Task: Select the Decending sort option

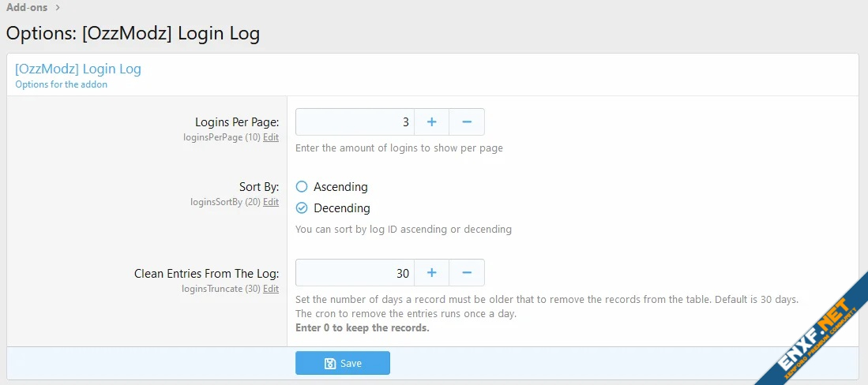Action: 302,208
